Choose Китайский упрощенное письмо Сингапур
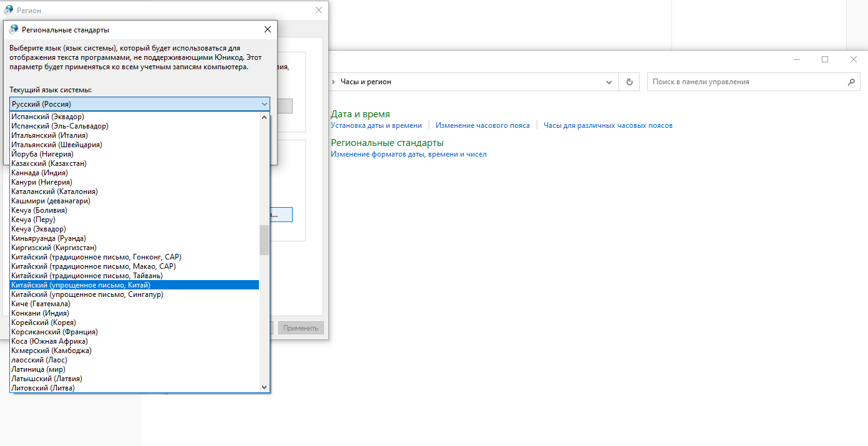This screenshot has width=868, height=446. coord(134,294)
